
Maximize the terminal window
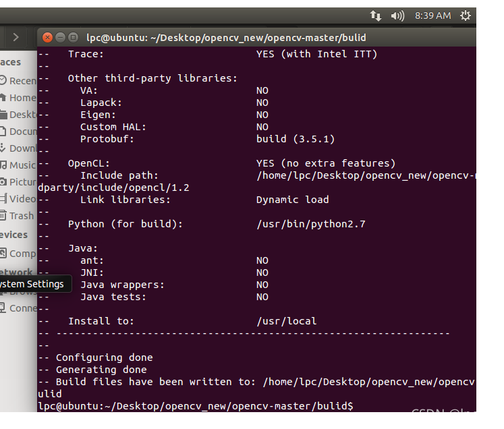tap(74, 38)
